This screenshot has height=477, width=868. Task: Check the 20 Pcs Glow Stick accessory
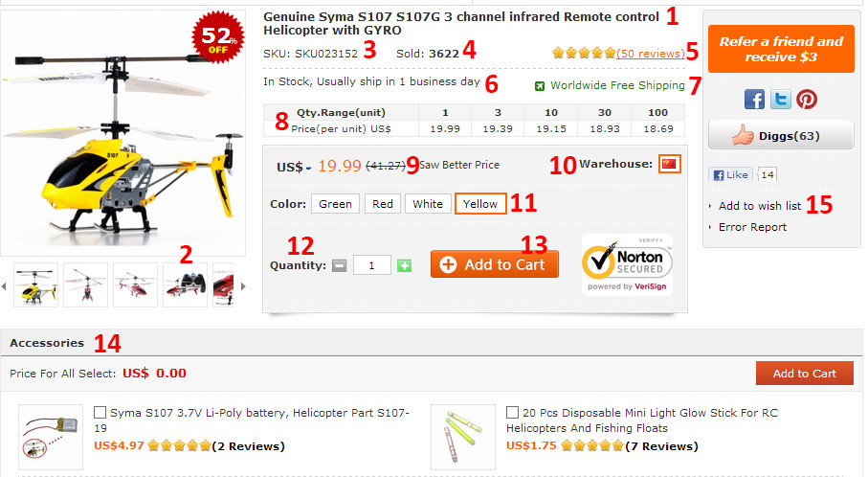pyautogui.click(x=512, y=412)
